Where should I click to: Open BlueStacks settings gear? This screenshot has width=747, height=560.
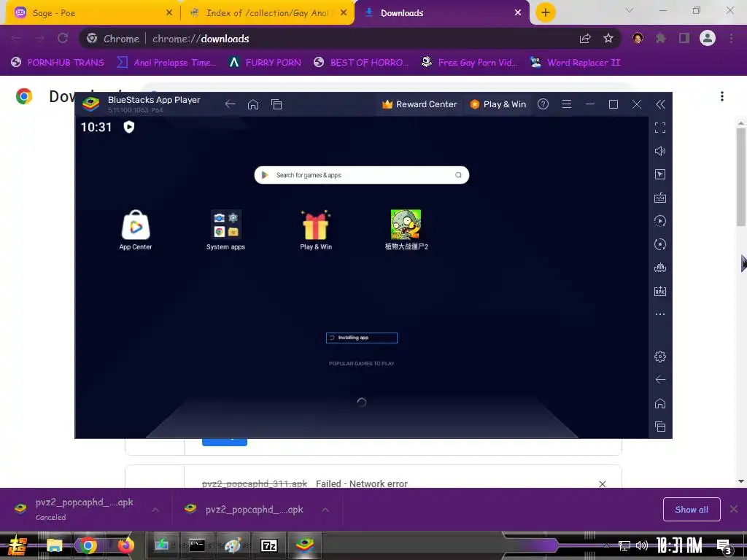[659, 356]
